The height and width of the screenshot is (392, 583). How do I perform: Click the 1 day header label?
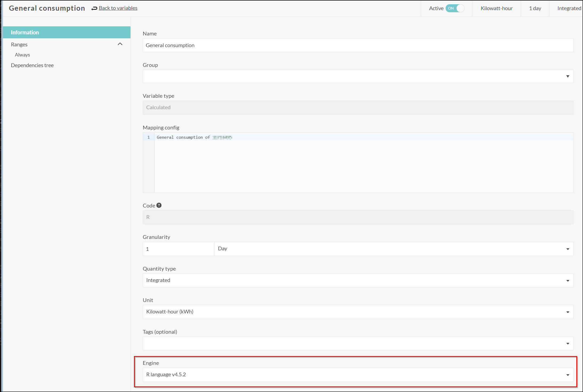[535, 8]
